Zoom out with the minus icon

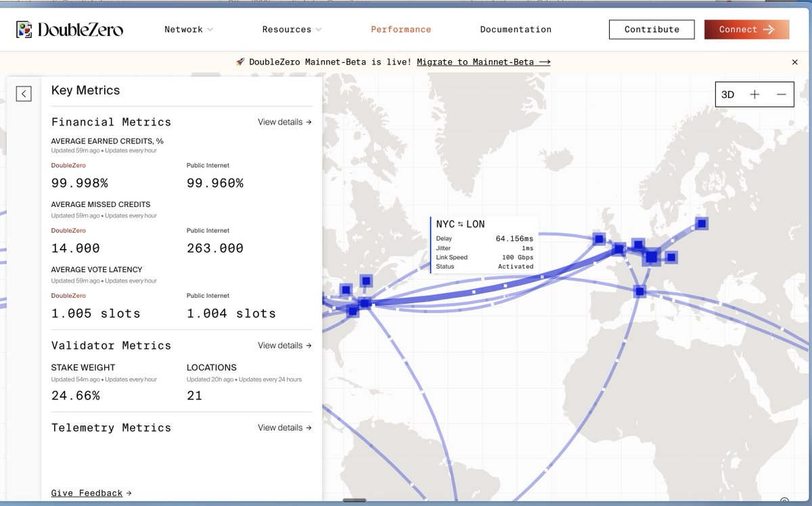782,95
